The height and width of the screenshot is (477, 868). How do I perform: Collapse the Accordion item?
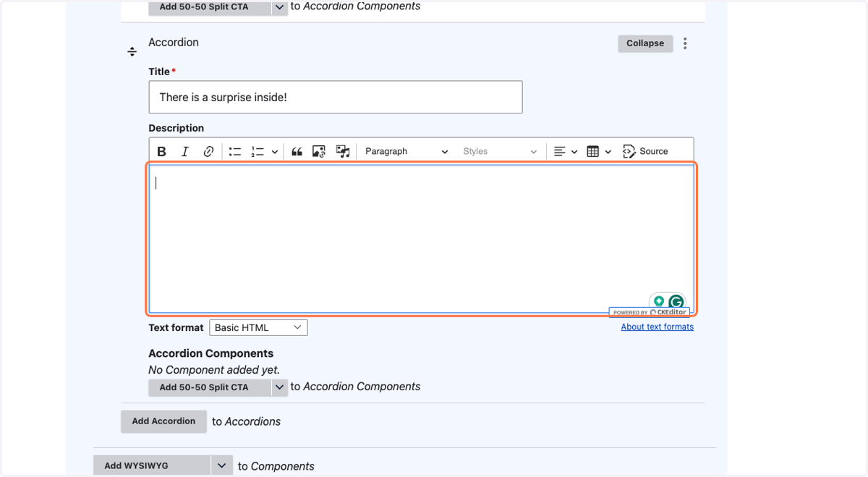click(x=645, y=43)
